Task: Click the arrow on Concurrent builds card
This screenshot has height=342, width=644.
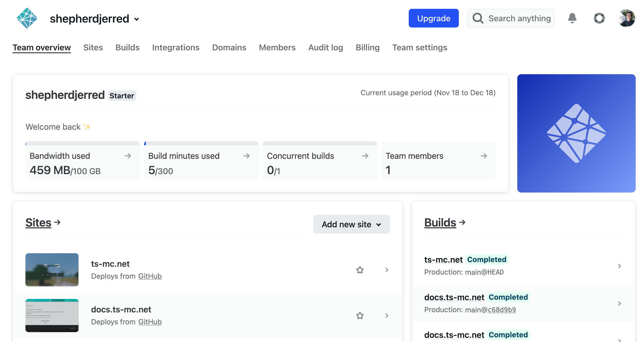Action: tap(365, 156)
